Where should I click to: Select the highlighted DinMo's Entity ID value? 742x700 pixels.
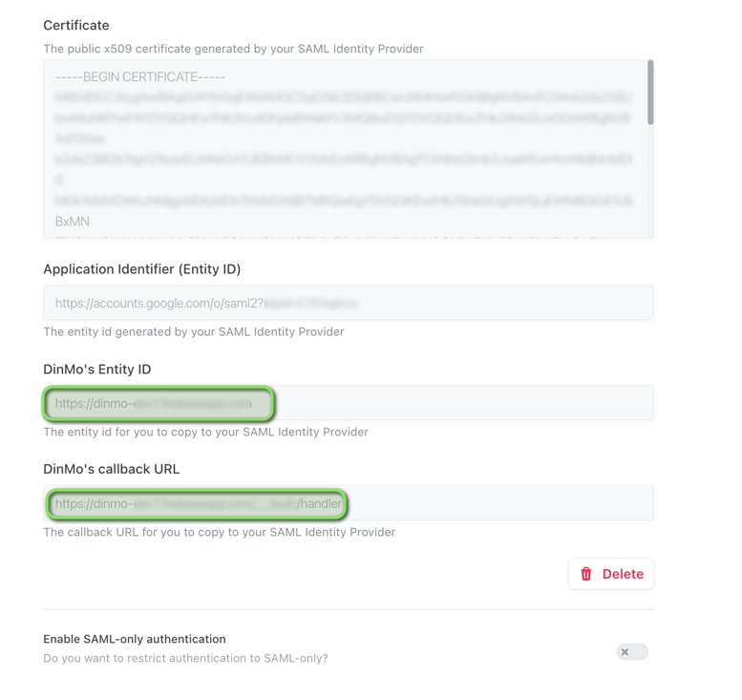point(159,404)
